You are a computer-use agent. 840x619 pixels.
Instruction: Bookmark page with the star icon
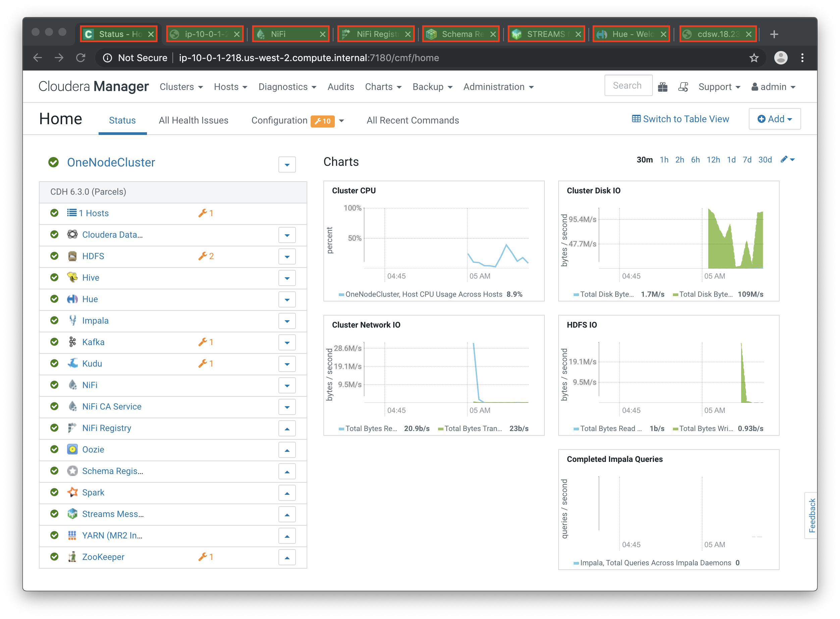tap(753, 58)
